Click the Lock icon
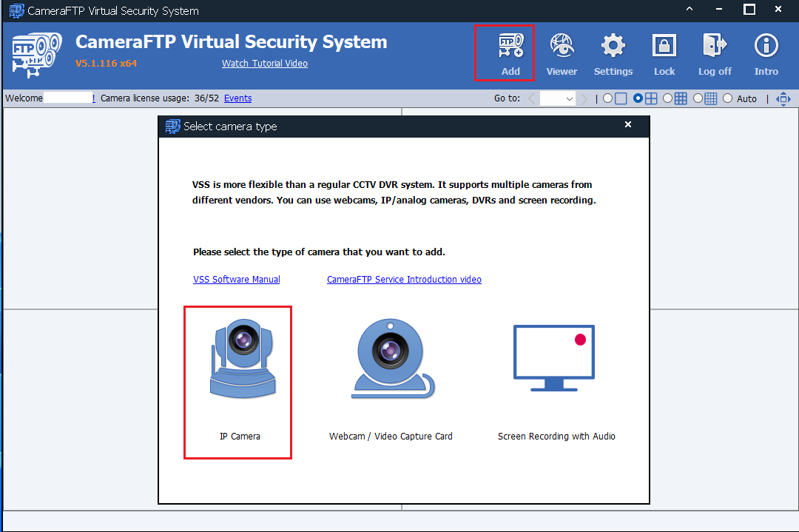The height and width of the screenshot is (532, 799). click(664, 53)
